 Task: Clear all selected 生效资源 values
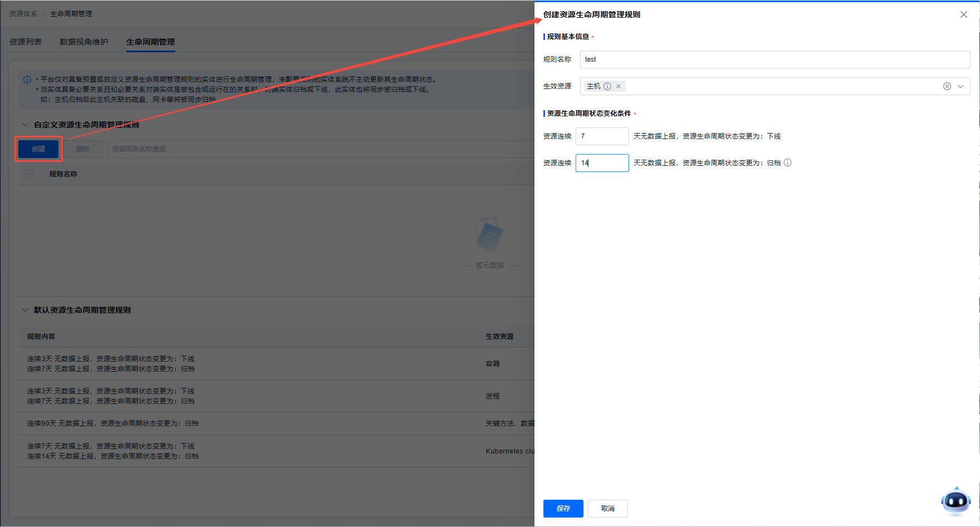coord(947,86)
